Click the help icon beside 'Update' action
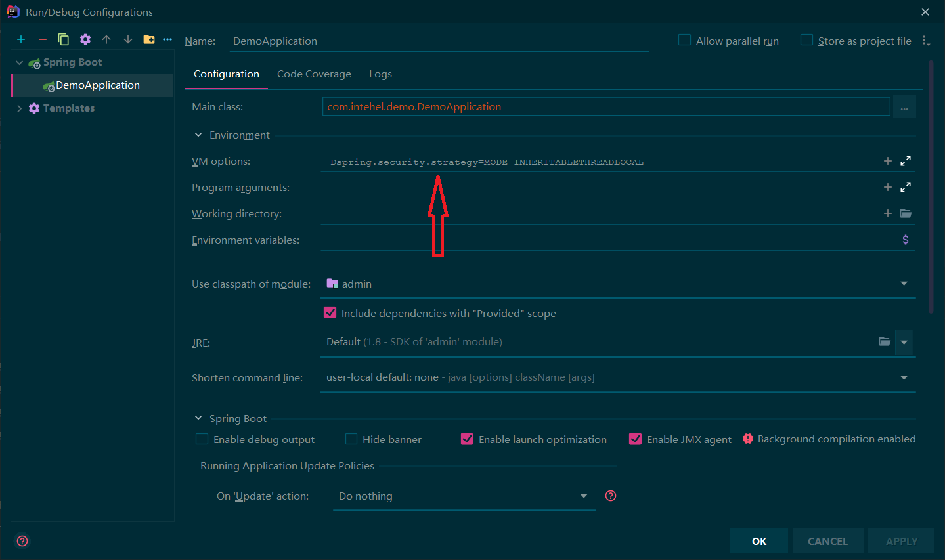The width and height of the screenshot is (945, 560). tap(611, 496)
